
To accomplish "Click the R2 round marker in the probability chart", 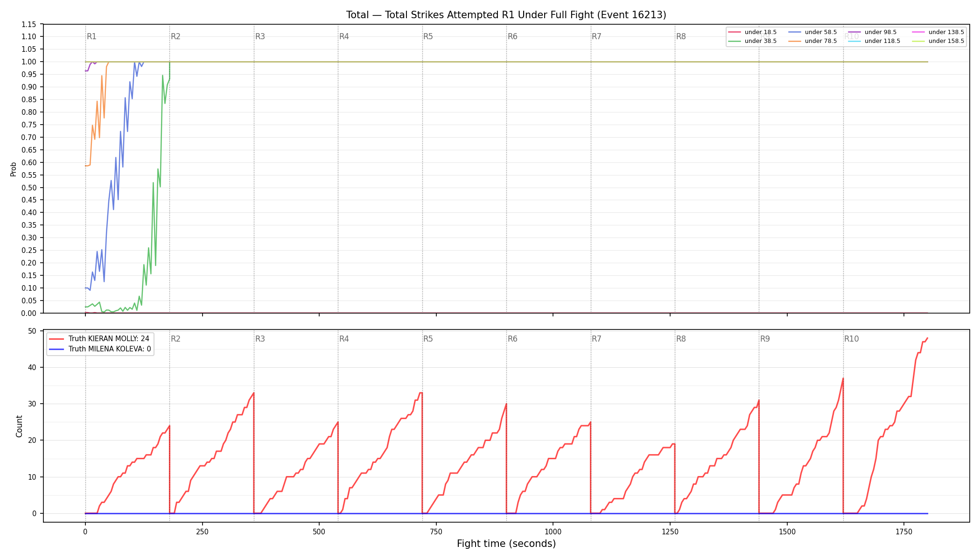I will [175, 36].
